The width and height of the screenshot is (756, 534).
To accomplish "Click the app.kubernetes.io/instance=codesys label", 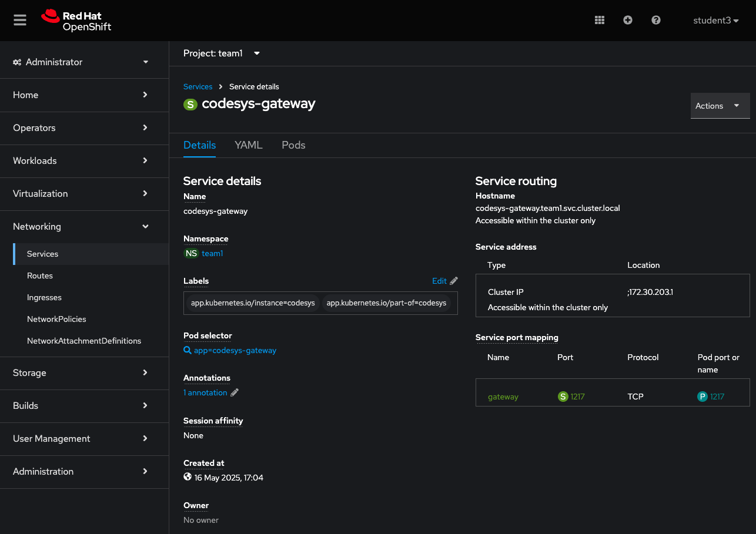I will tap(253, 303).
